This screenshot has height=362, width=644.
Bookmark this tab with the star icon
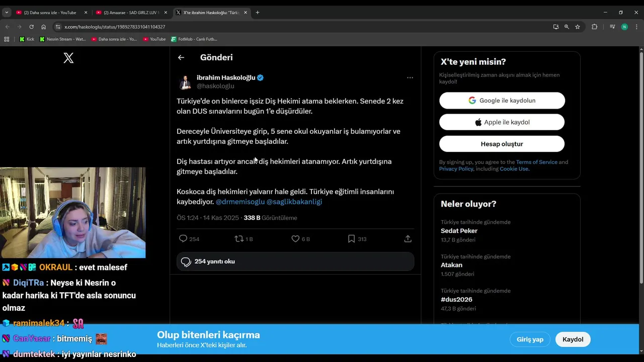578,27
